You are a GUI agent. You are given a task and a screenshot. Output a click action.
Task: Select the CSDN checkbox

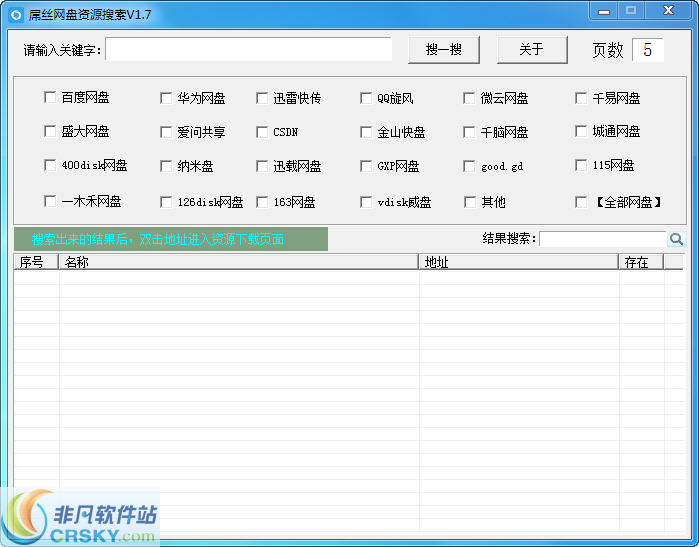pos(262,132)
